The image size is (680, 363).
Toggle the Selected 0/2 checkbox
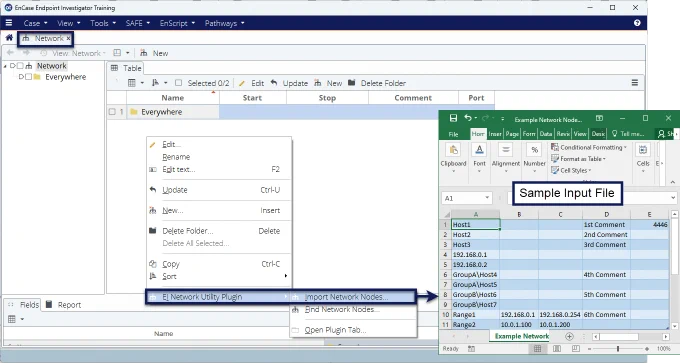tap(178, 83)
